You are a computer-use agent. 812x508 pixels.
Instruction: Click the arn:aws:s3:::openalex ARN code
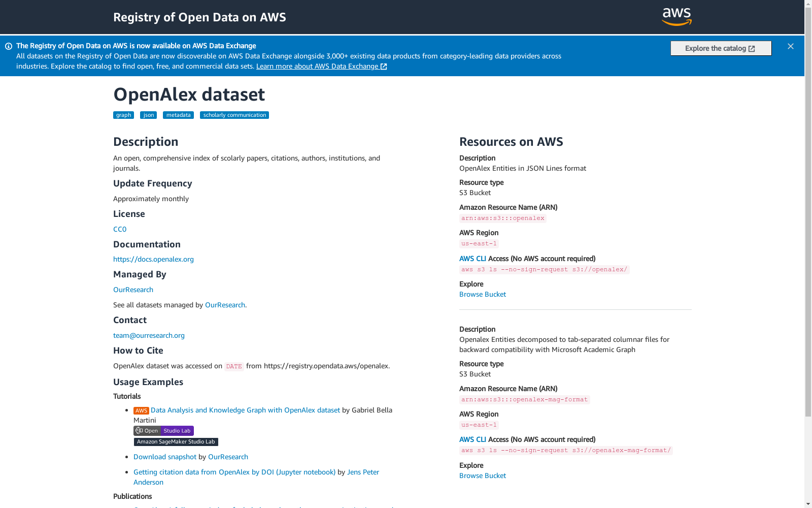(x=503, y=218)
